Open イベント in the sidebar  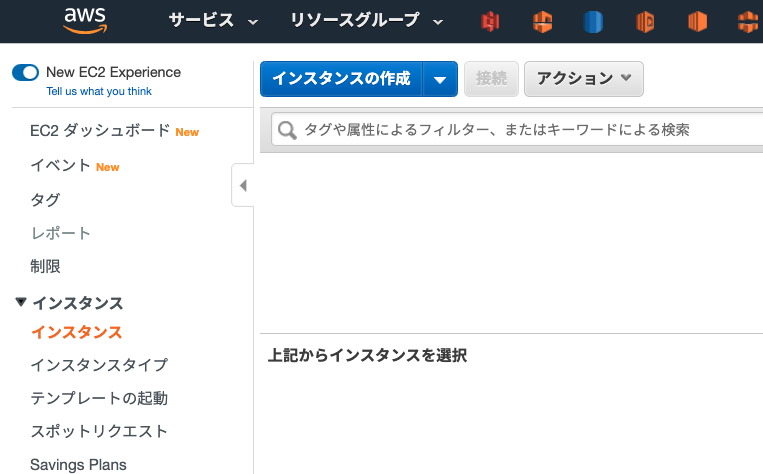click(x=60, y=165)
